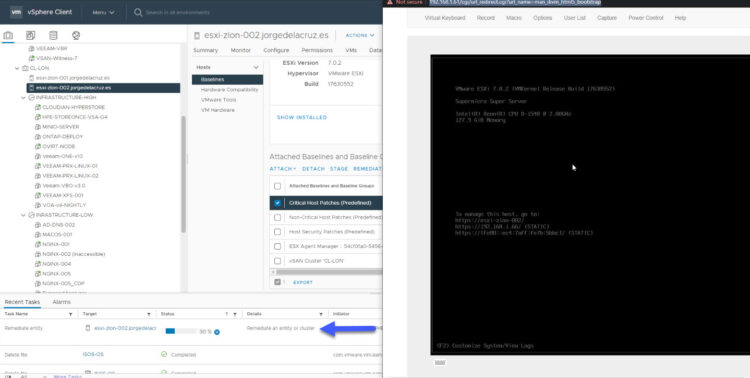Collapse the Hosts section in Updates sidebar

pyautogui.click(x=256, y=67)
